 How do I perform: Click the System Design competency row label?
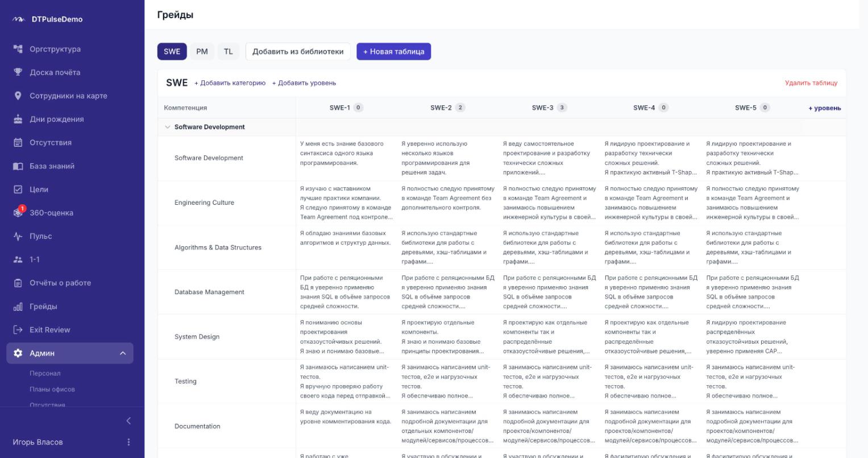[x=197, y=337]
